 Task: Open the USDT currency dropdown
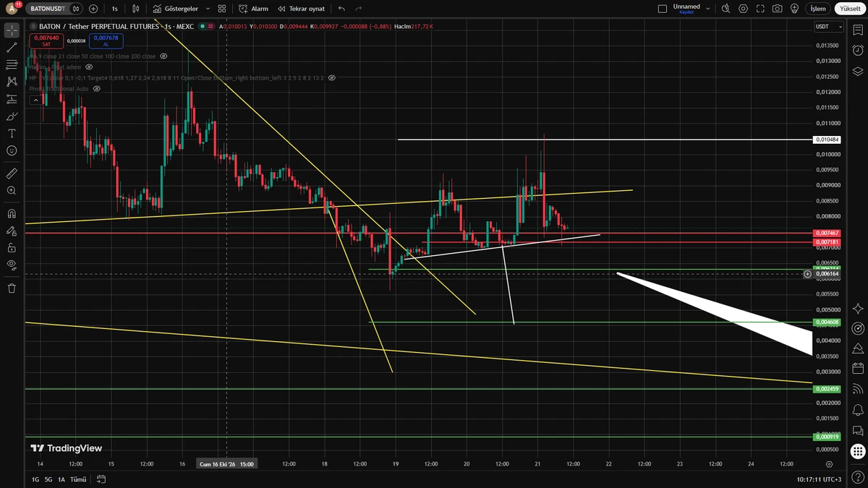tap(829, 27)
